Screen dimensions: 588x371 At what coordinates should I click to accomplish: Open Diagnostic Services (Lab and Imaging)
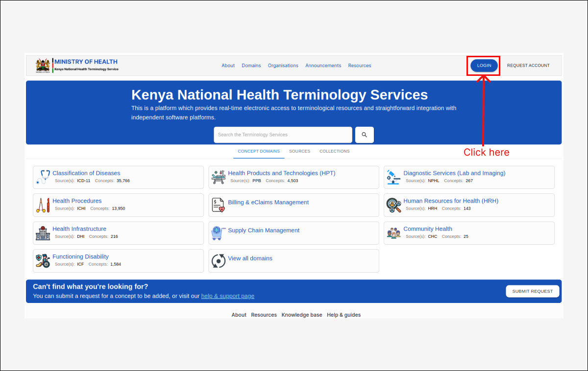[x=454, y=173]
